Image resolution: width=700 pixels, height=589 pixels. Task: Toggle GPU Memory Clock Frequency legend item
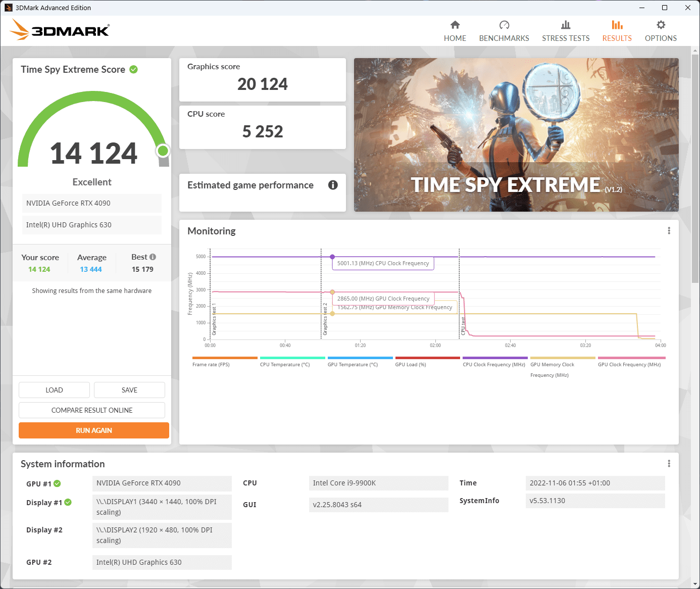coord(563,367)
